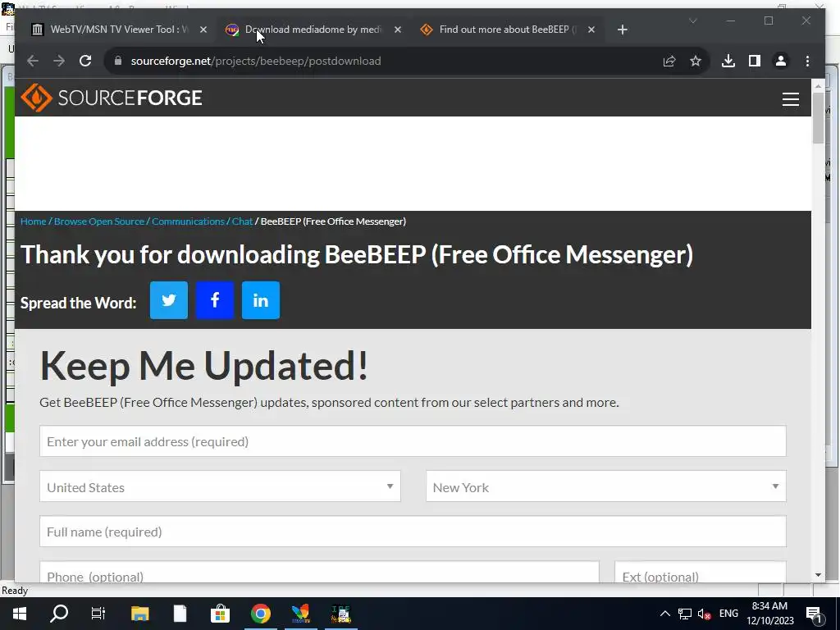Image resolution: width=840 pixels, height=630 pixels.
Task: Open Chrome profile icon
Action: (x=781, y=61)
